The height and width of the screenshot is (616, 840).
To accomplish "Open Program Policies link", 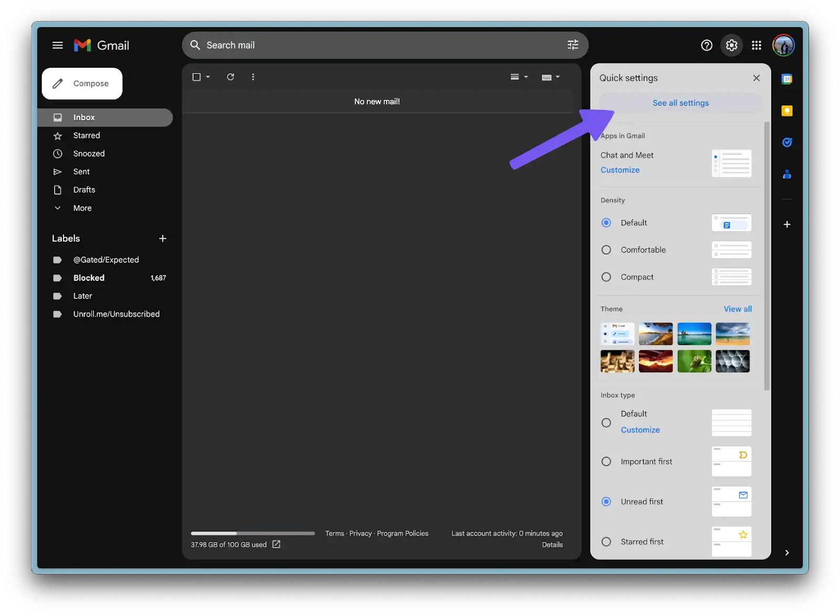I will (403, 534).
